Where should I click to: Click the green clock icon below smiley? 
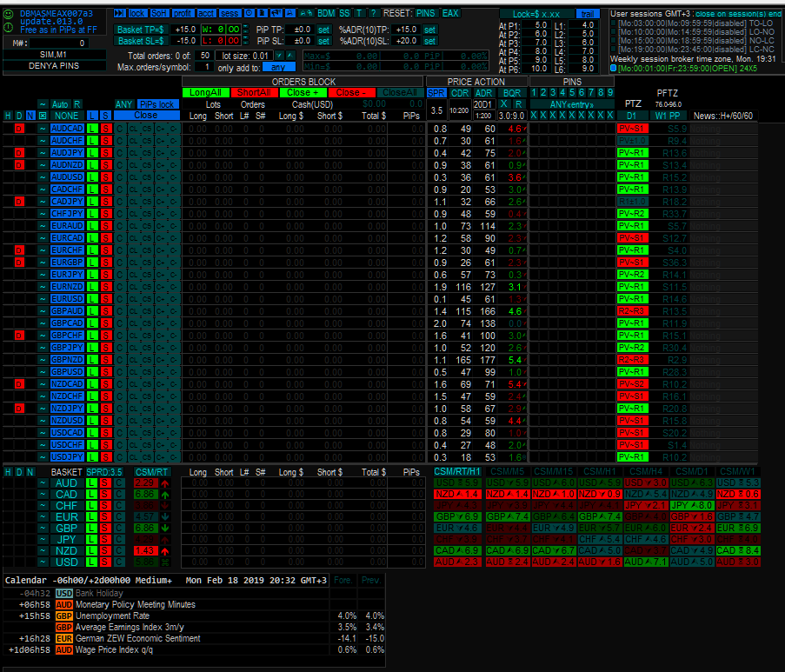(9, 27)
